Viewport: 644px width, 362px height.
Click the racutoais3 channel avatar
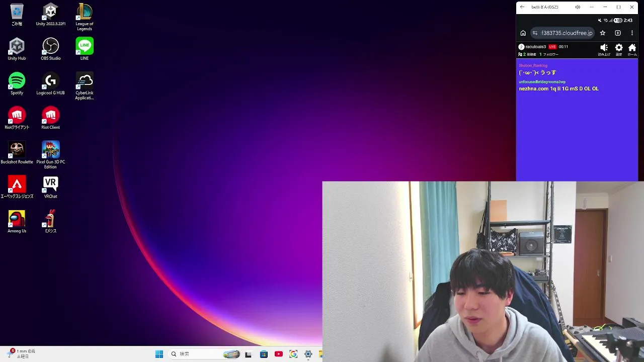[522, 47]
